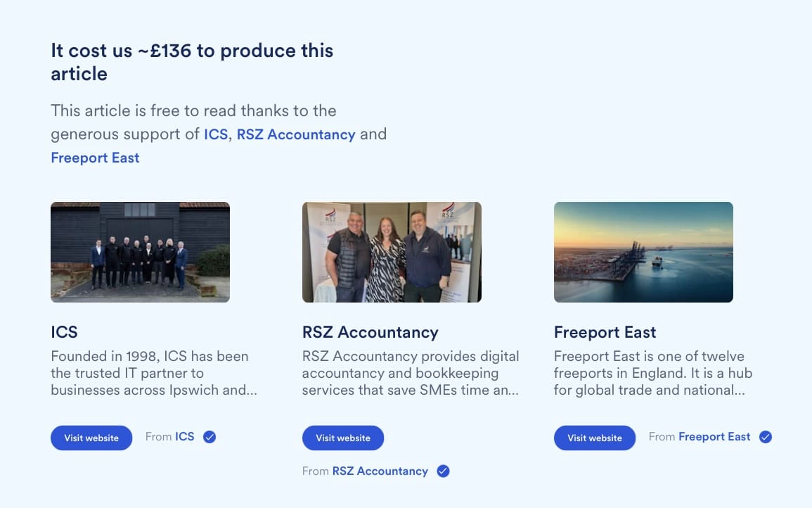This screenshot has height=508, width=812.
Task: Click the 'From ICS' attribution link
Action: click(184, 437)
